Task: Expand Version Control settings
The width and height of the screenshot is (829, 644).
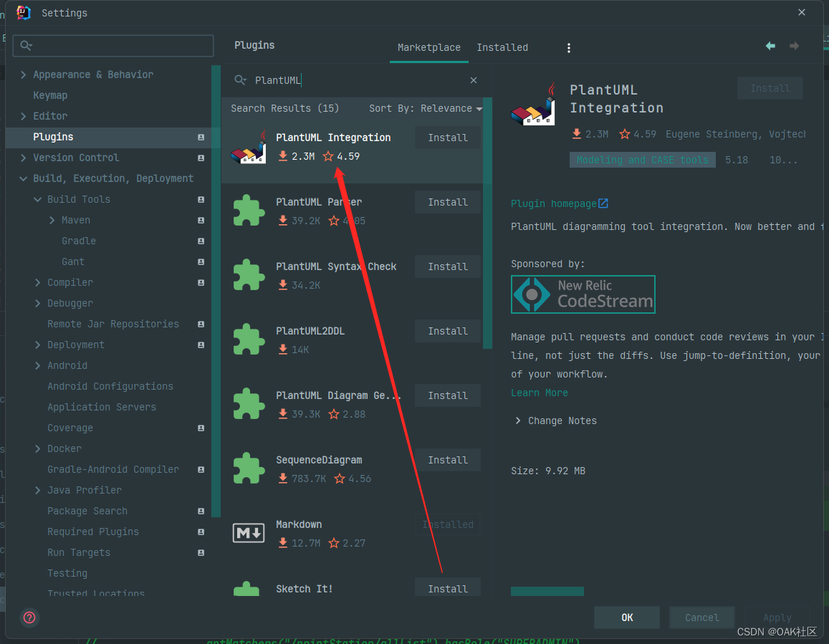Action: pyautogui.click(x=23, y=158)
